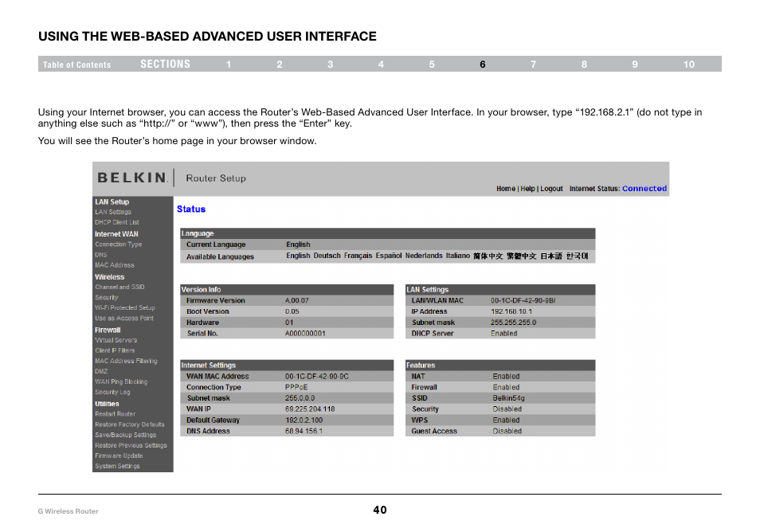Open the Table of Contents link
Image resolution: width=760 pixels, height=532 pixels.
[76, 65]
